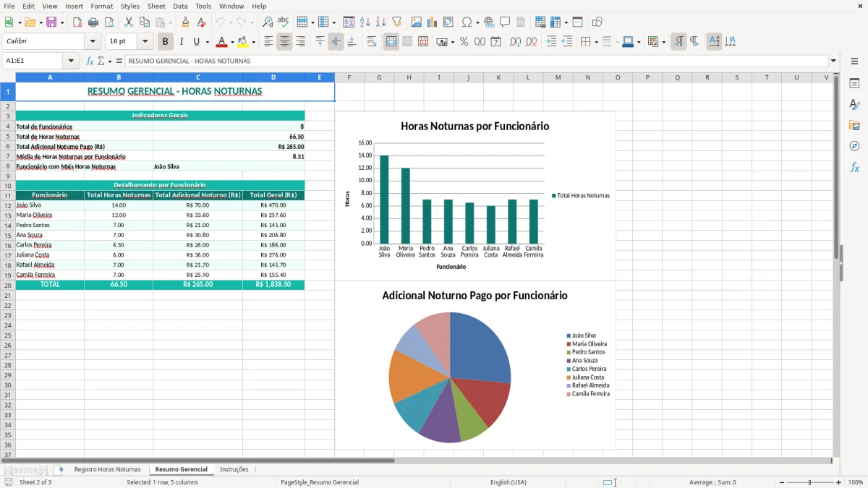Screen dimensions: 868x488
Task: Click the 100% zoom level
Action: click(x=856, y=482)
